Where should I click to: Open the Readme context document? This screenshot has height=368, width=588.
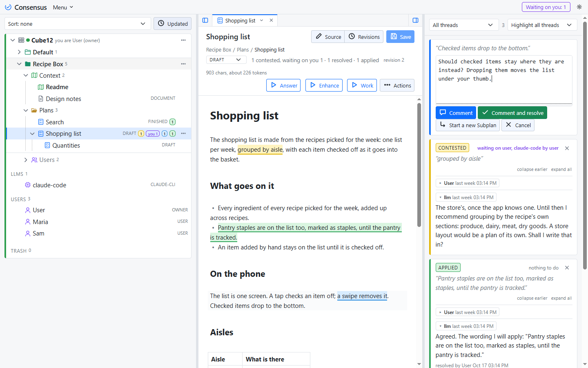pos(57,87)
